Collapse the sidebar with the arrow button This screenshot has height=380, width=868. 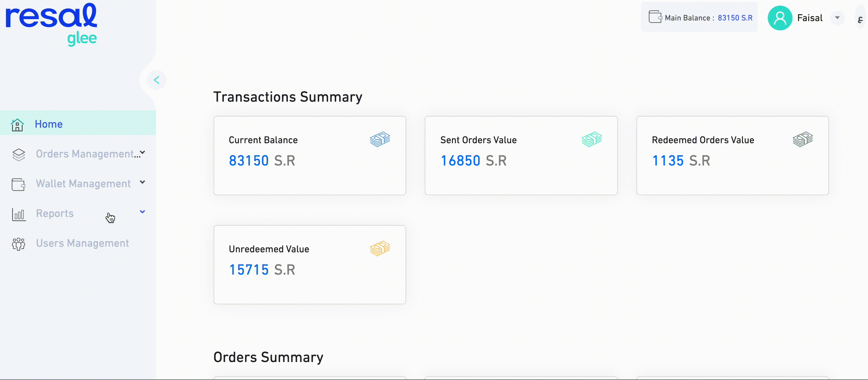(x=157, y=80)
